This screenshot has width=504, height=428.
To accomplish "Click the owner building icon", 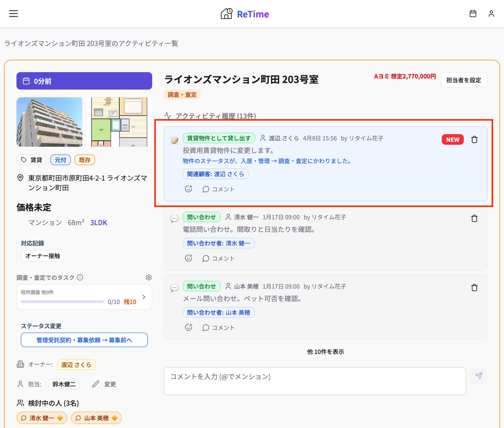I will 20,364.
